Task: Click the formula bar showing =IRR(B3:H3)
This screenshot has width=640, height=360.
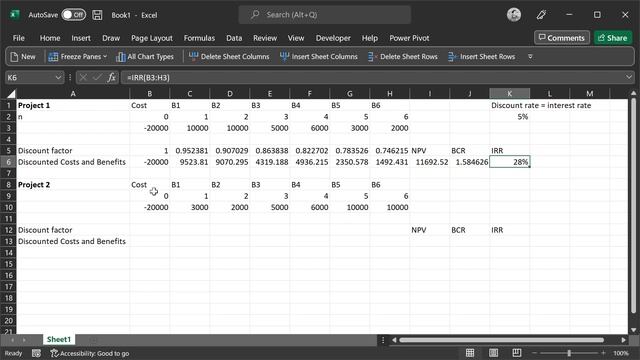Action: [x=371, y=78]
